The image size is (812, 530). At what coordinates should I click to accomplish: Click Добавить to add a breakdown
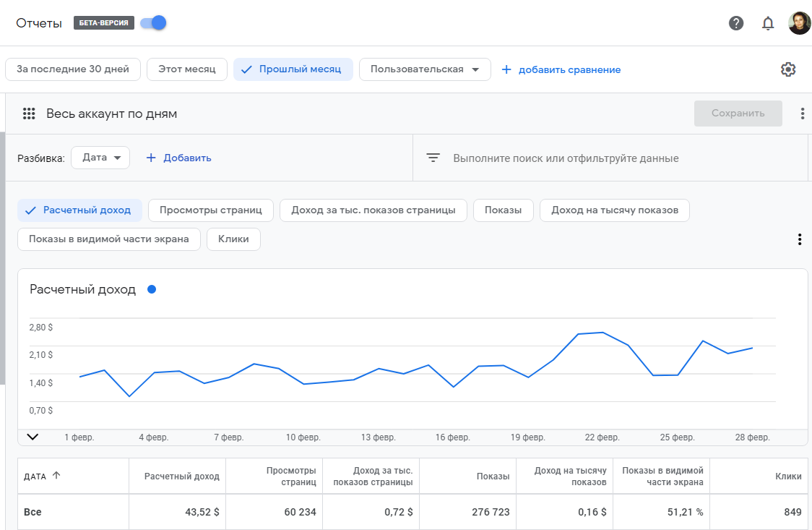point(179,158)
